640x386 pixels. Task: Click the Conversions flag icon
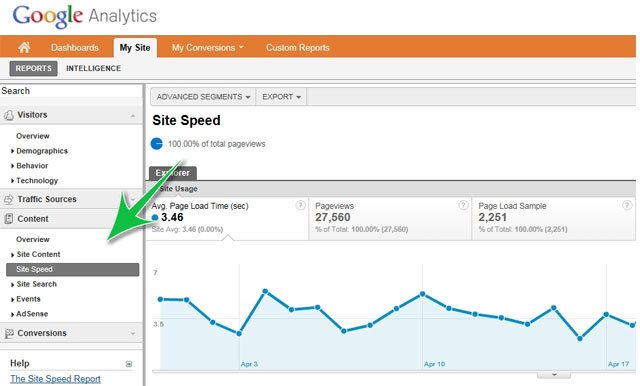point(9,333)
